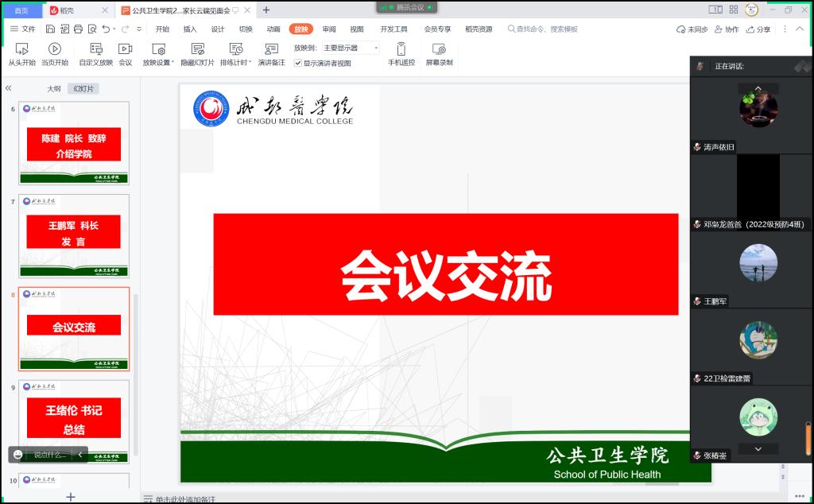
Task: Start 屏幕录制 screen recording
Action: pos(439,53)
